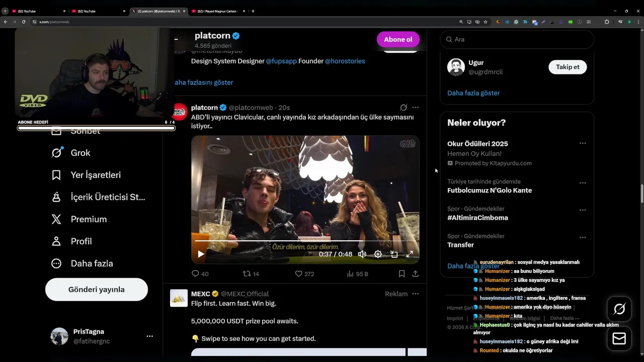644x362 pixels.
Task: Click the play button on the video
Action: [201, 254]
